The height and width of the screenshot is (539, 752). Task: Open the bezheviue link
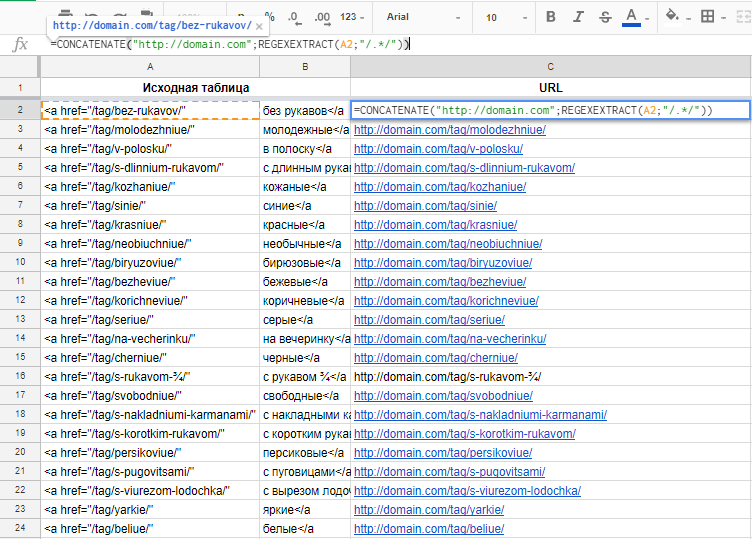(440, 281)
